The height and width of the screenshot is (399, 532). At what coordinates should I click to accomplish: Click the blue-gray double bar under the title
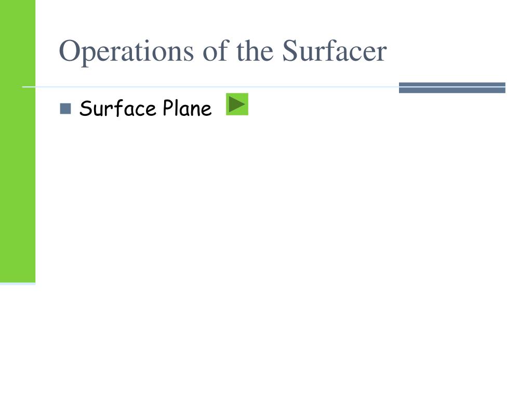[x=452, y=87]
